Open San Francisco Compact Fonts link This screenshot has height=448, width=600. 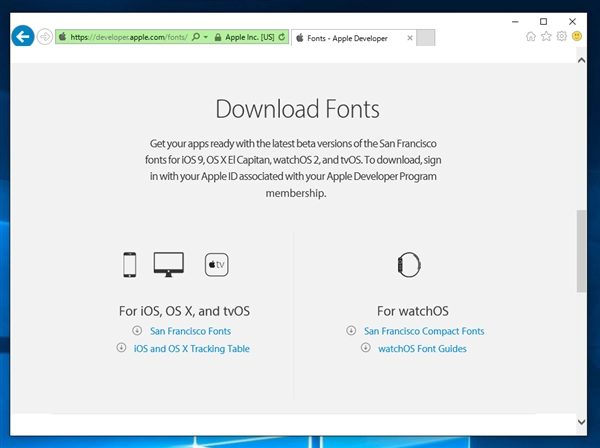424,331
